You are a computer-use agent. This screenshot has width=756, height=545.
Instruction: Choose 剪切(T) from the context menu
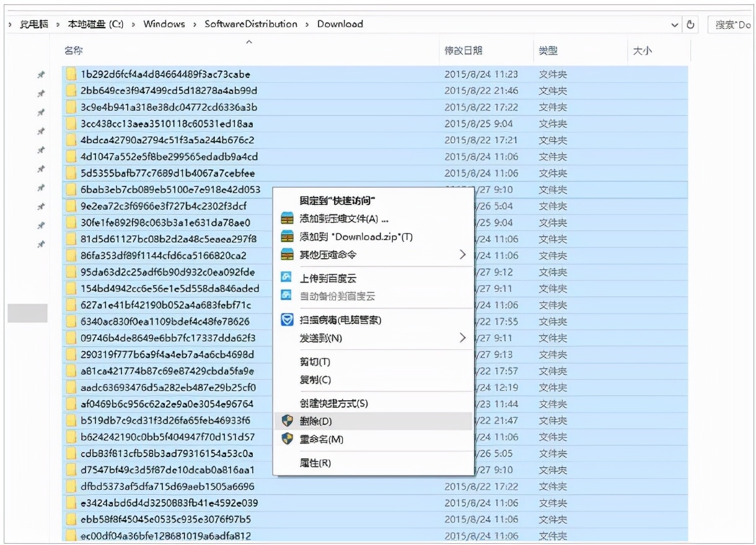(x=315, y=362)
